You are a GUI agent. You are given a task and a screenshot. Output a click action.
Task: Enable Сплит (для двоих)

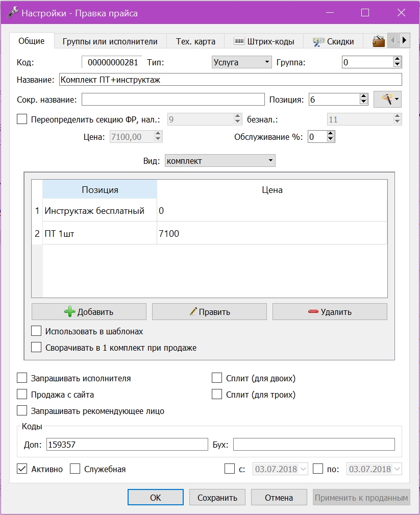coord(217,378)
